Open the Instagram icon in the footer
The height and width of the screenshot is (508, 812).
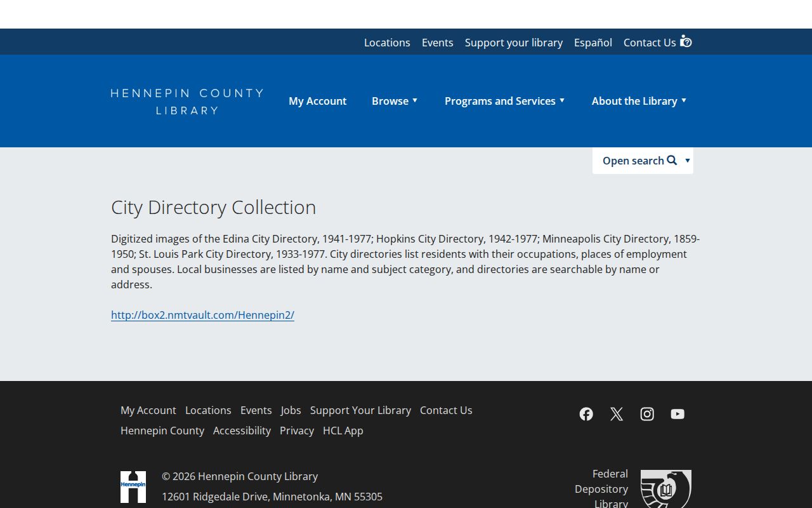coord(647,414)
